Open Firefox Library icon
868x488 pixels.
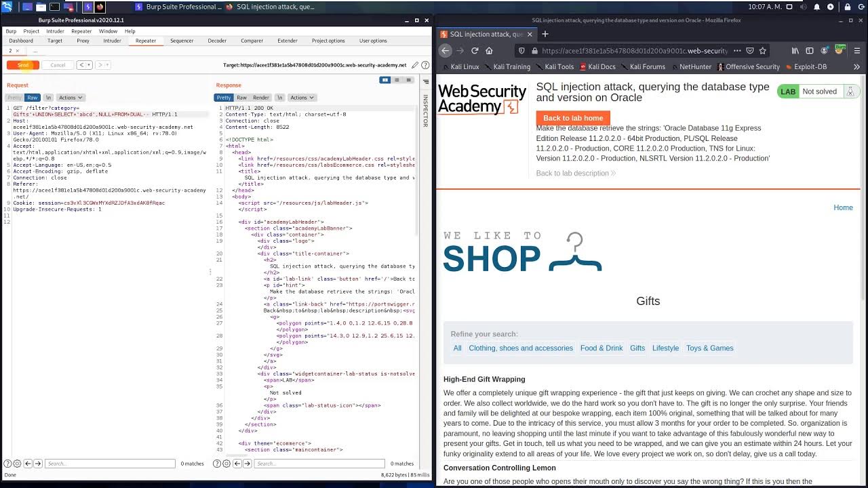[x=795, y=50]
